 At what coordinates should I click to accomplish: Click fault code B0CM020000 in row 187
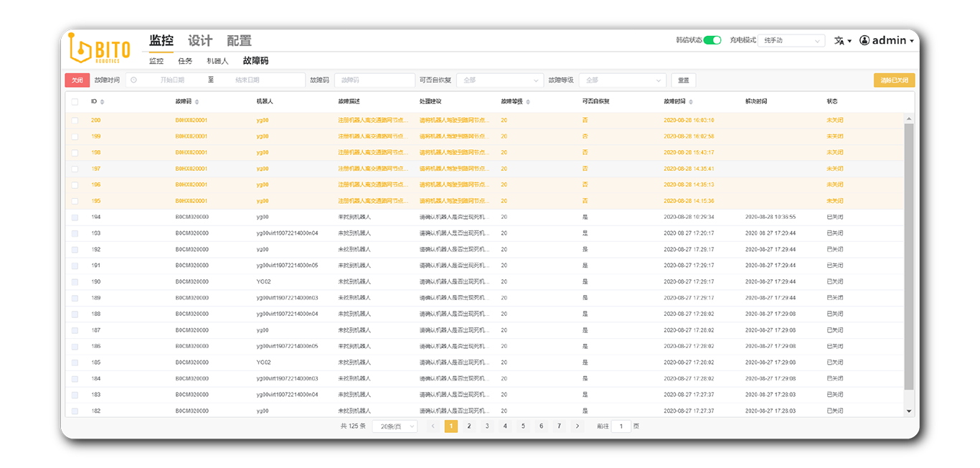pos(192,330)
